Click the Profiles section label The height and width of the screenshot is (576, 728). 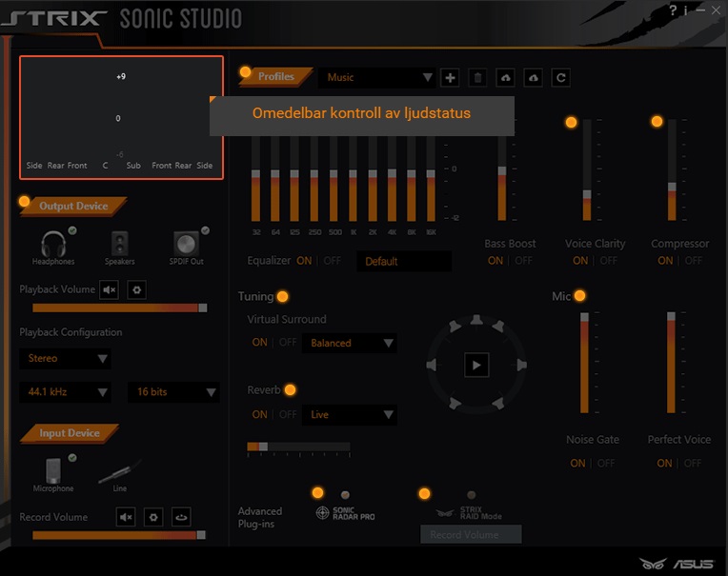[x=276, y=77]
